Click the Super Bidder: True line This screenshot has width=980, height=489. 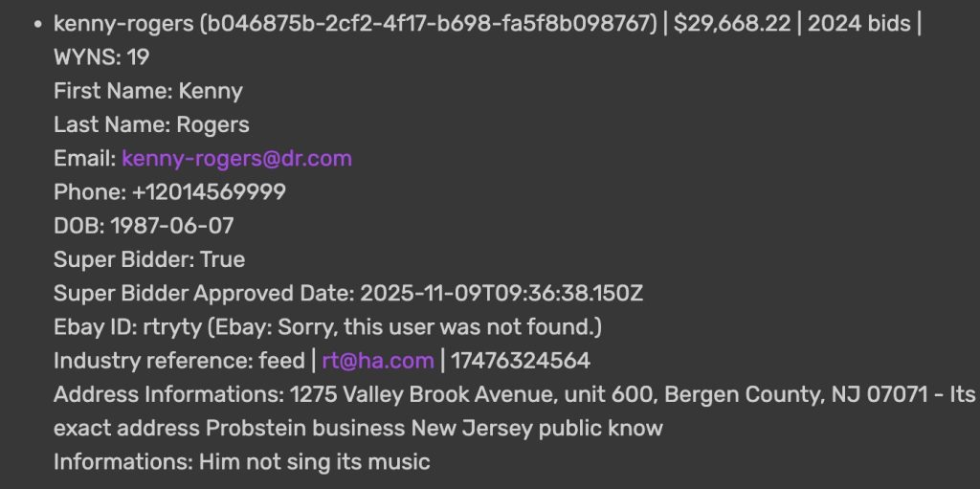click(149, 259)
